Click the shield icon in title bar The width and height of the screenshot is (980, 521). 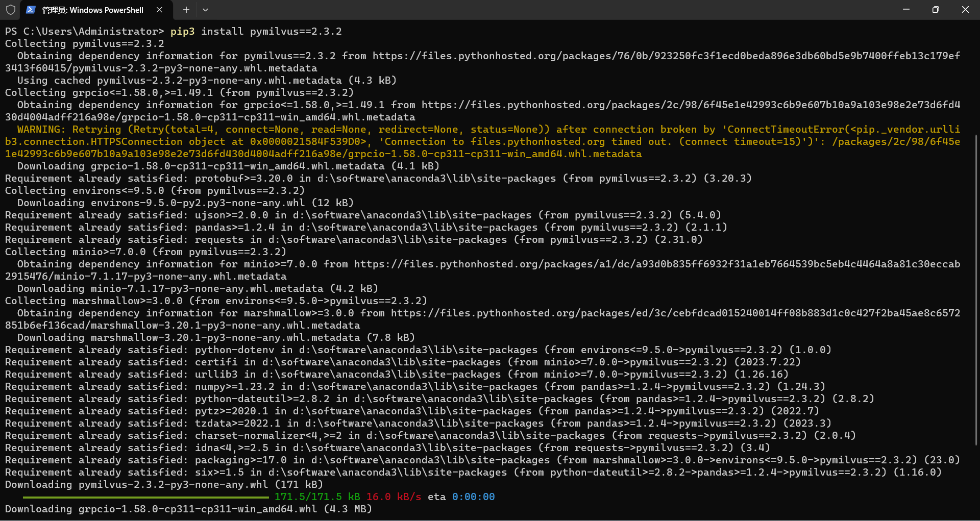pos(10,10)
